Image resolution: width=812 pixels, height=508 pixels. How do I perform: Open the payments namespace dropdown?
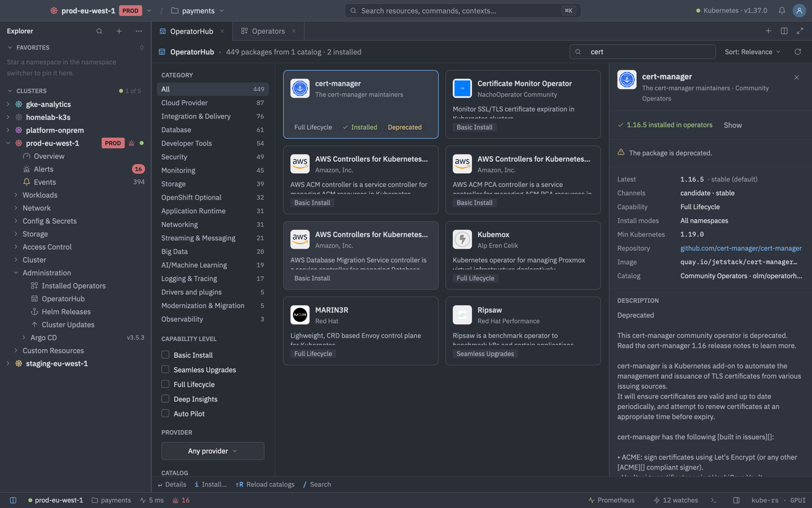pos(198,11)
